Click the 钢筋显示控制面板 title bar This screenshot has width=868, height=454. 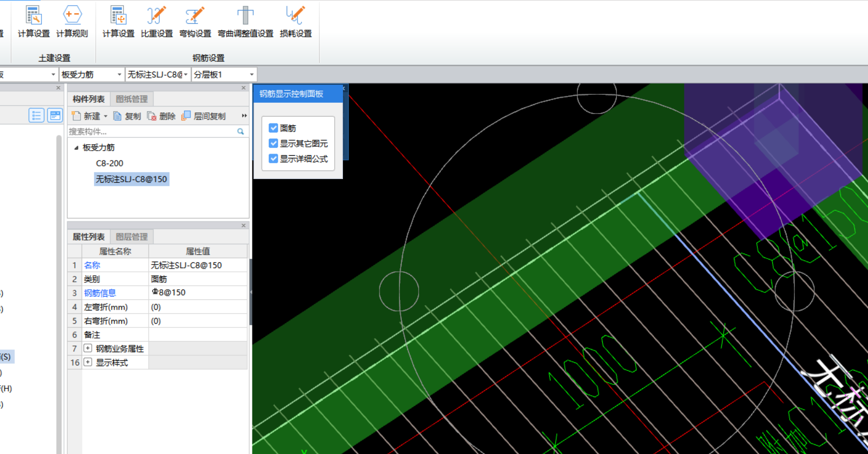[x=298, y=94]
